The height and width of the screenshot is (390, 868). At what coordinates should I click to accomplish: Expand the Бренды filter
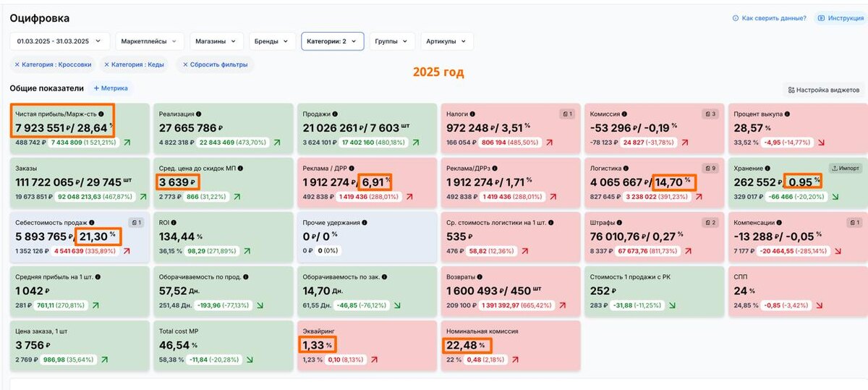click(271, 41)
